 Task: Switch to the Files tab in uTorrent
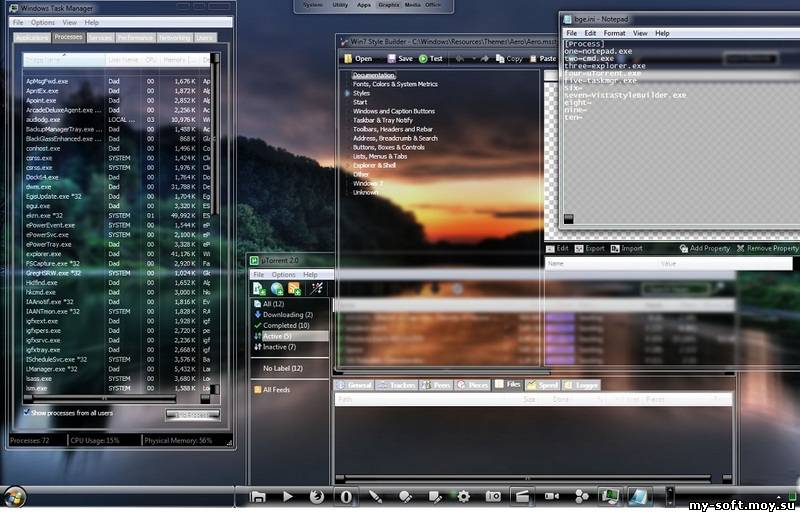pos(508,384)
